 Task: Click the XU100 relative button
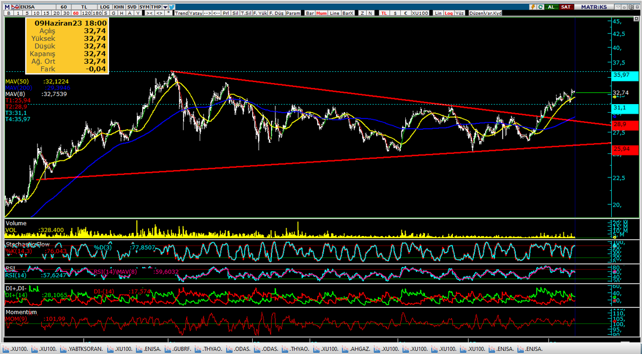pos(420,13)
